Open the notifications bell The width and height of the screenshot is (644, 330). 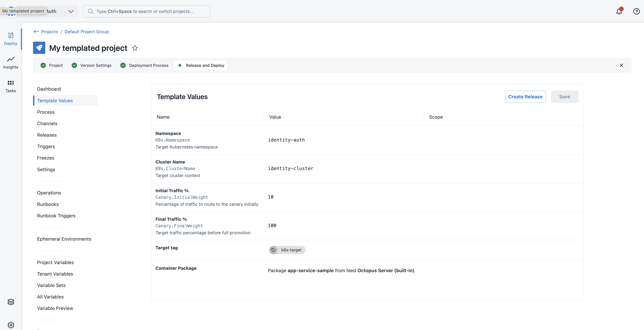(x=619, y=11)
